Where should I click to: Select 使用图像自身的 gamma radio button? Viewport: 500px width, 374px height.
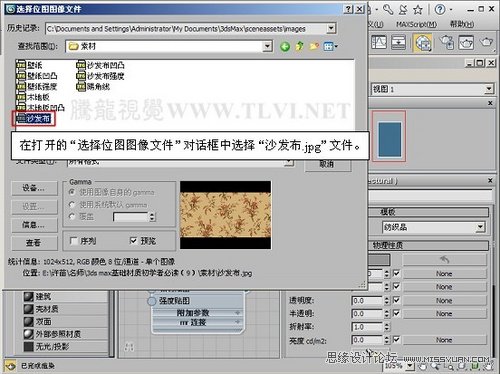click(72, 192)
